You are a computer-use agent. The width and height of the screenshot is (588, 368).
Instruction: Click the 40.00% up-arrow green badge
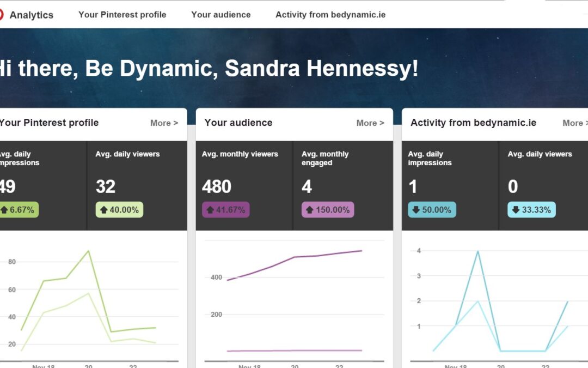click(x=119, y=210)
